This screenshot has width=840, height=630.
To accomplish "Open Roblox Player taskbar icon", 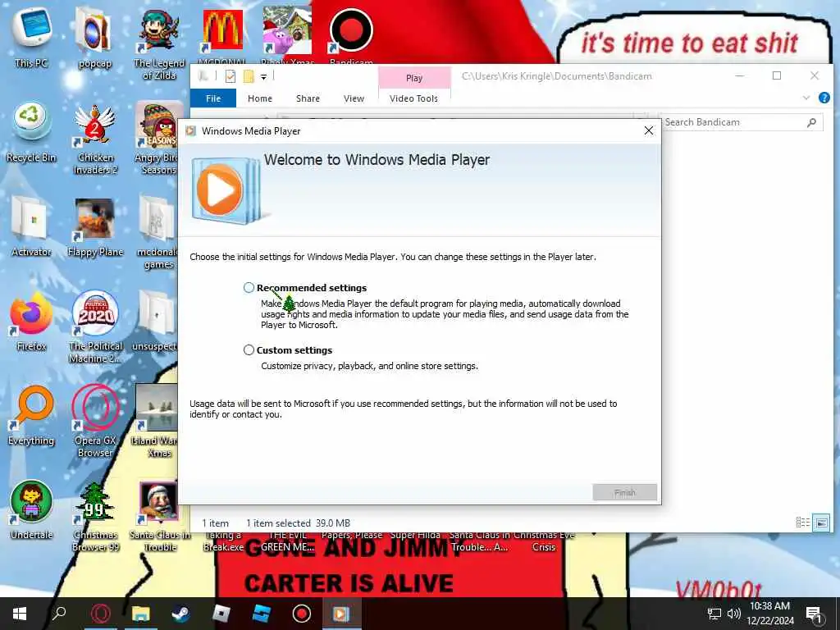I will 221,614.
